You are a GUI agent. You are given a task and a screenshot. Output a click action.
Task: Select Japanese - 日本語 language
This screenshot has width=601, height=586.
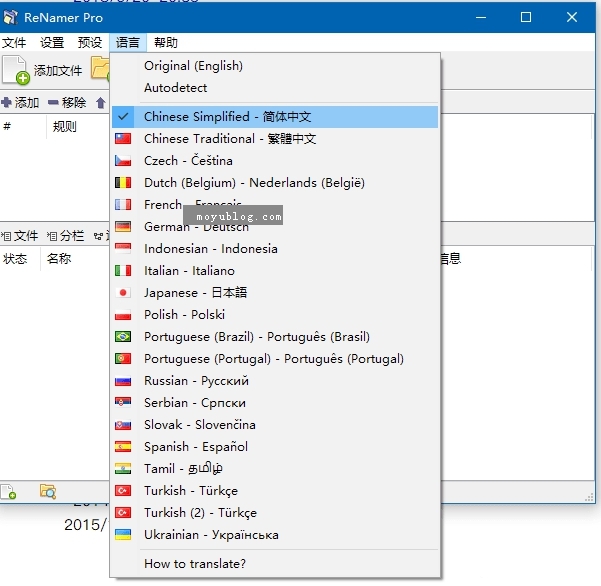coord(275,293)
